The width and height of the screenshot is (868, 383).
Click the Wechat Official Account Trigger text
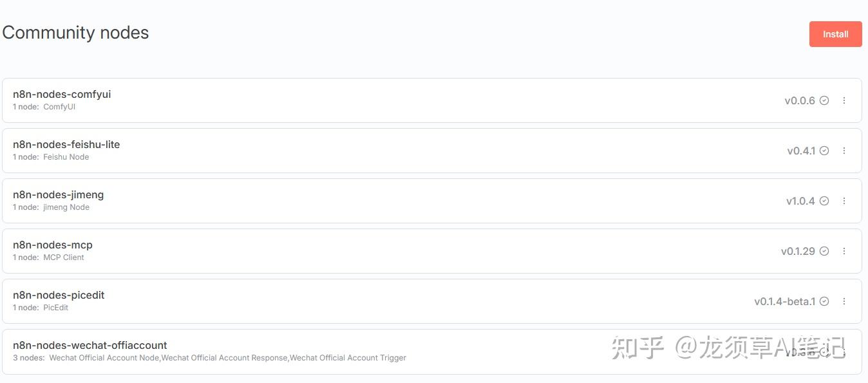(348, 358)
